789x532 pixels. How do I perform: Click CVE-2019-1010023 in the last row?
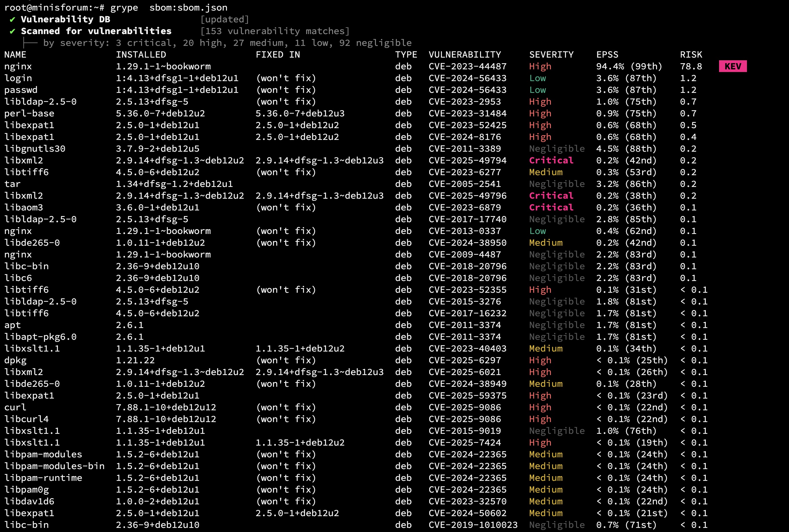coord(473,525)
